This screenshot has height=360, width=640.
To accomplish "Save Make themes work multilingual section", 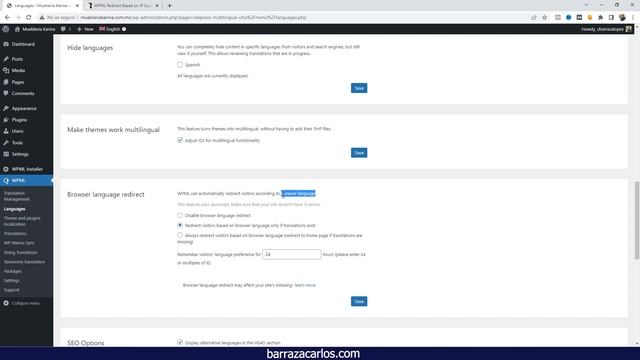I will click(359, 153).
